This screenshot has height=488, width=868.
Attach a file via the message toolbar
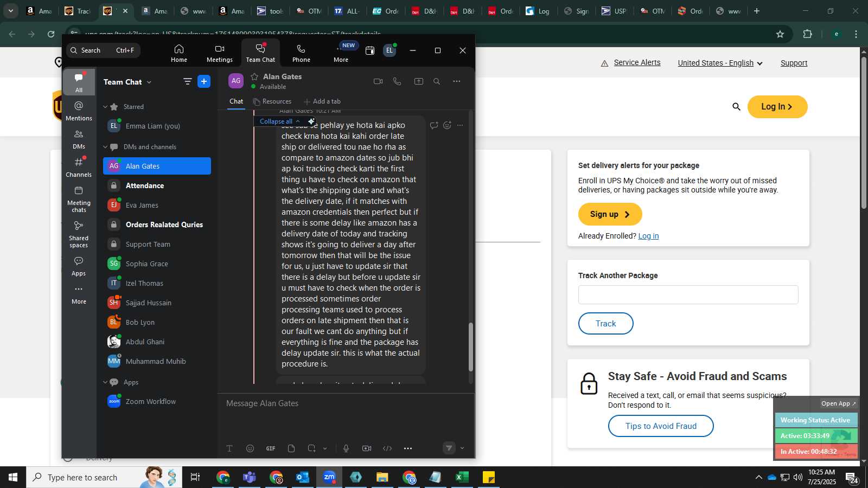[x=291, y=448]
